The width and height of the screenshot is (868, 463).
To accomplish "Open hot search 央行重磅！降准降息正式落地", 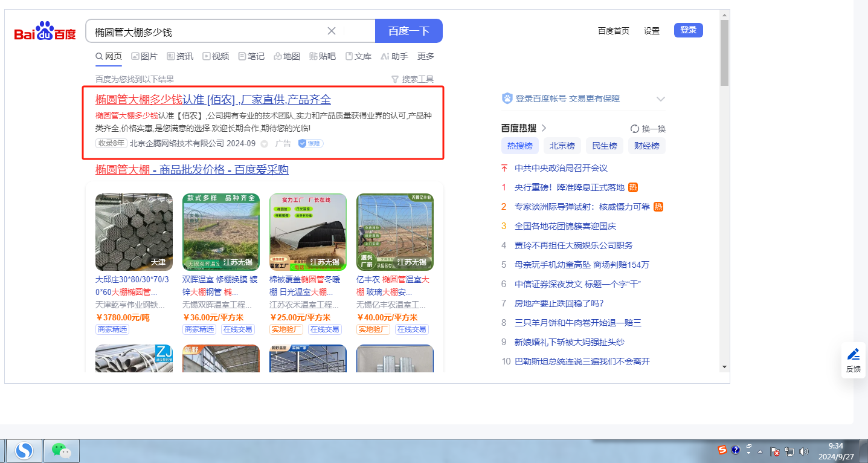I will [570, 187].
